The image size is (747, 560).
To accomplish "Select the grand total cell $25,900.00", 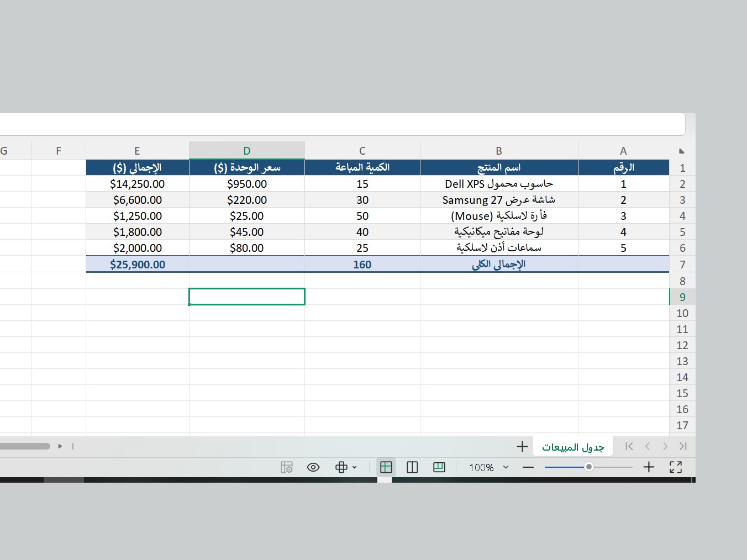I will tap(138, 265).
